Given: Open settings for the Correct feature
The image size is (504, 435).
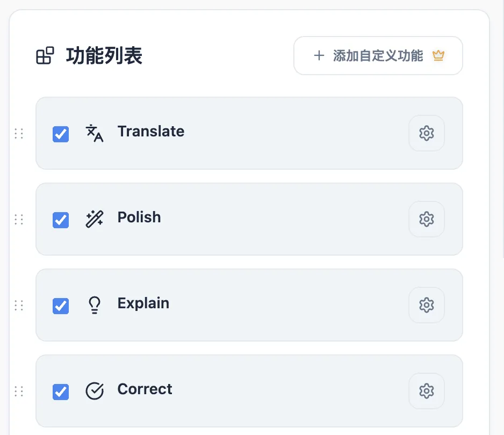Looking at the screenshot, I should coord(426,390).
